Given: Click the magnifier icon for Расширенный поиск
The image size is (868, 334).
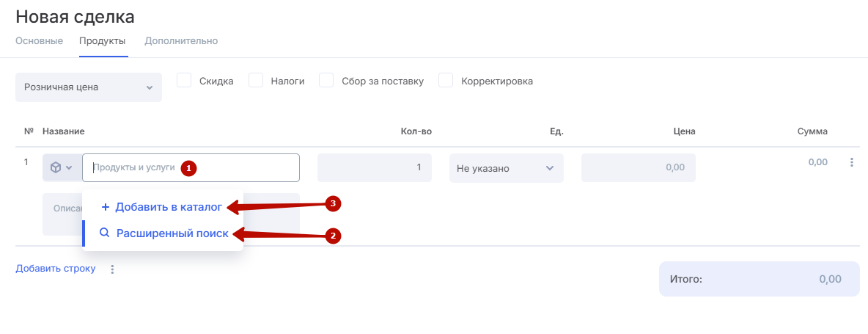Looking at the screenshot, I should coord(105,233).
